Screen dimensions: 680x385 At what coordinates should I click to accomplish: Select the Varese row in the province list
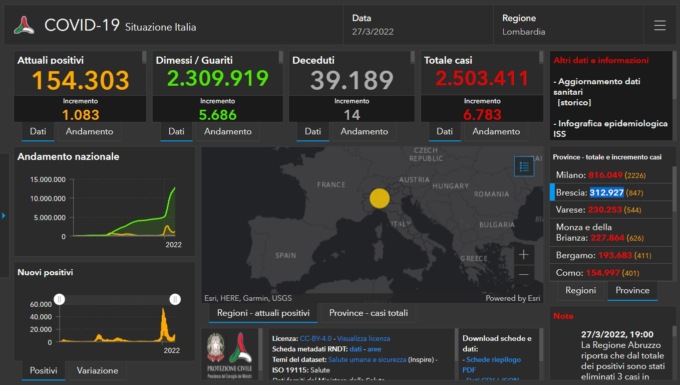click(x=611, y=210)
